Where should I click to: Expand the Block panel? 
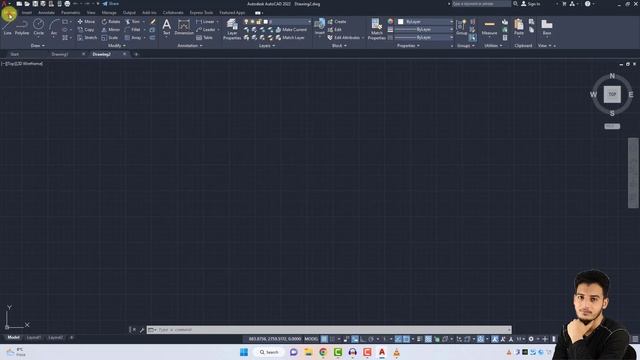(x=339, y=46)
